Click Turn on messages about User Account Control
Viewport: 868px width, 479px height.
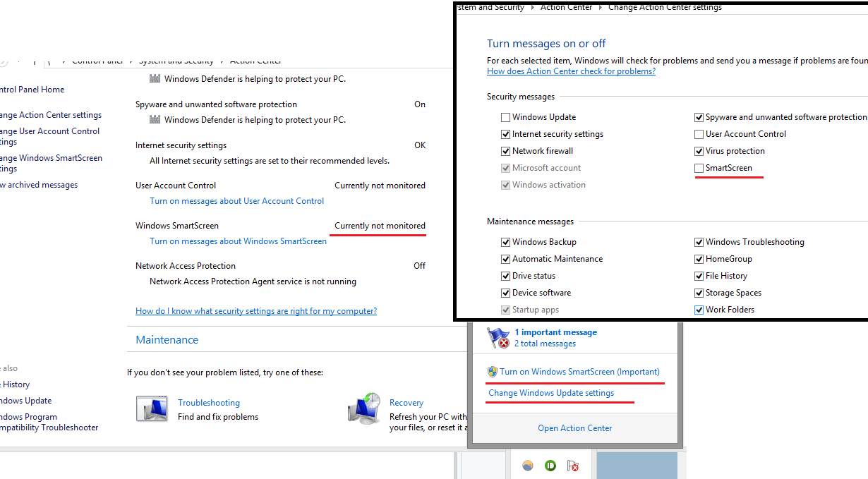point(237,201)
